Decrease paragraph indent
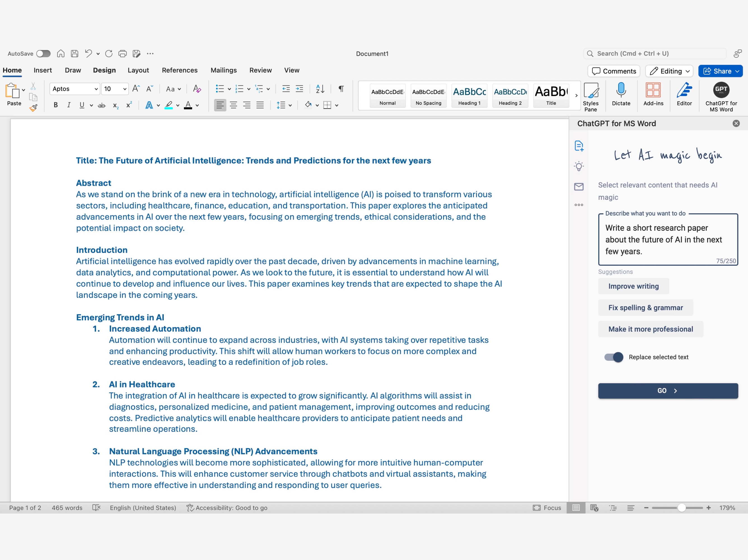 point(286,88)
